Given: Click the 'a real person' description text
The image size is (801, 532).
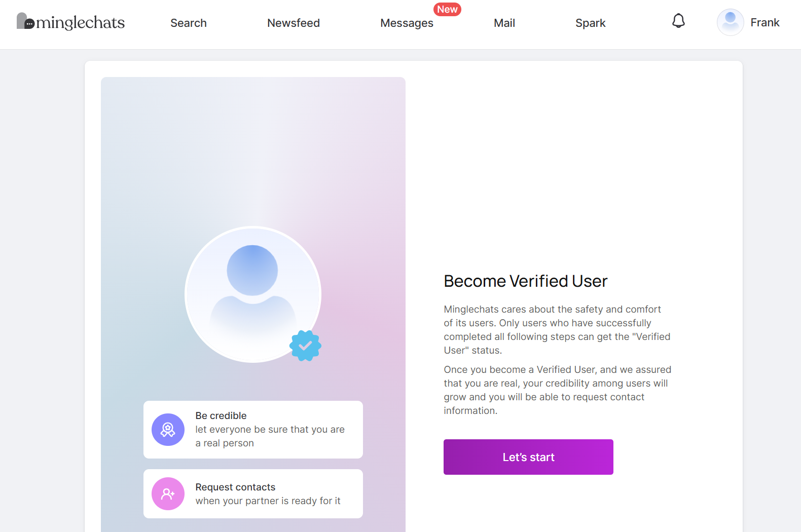Looking at the screenshot, I should 225,443.
